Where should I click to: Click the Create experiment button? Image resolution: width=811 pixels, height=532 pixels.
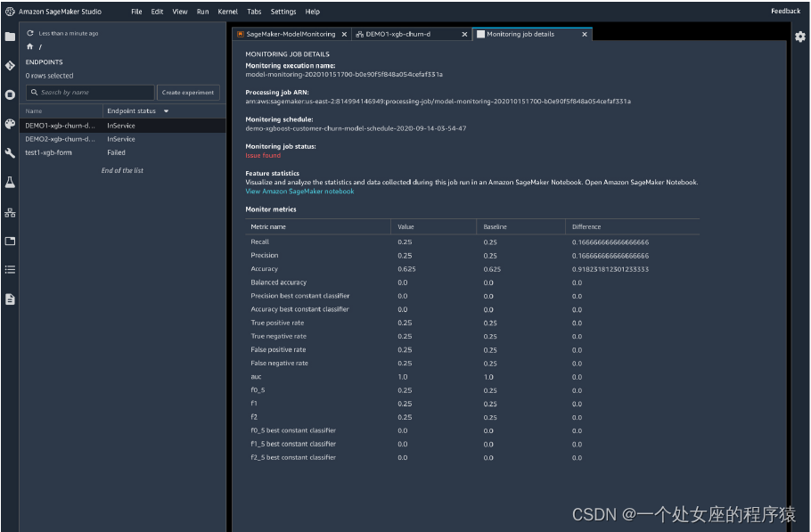tap(188, 93)
